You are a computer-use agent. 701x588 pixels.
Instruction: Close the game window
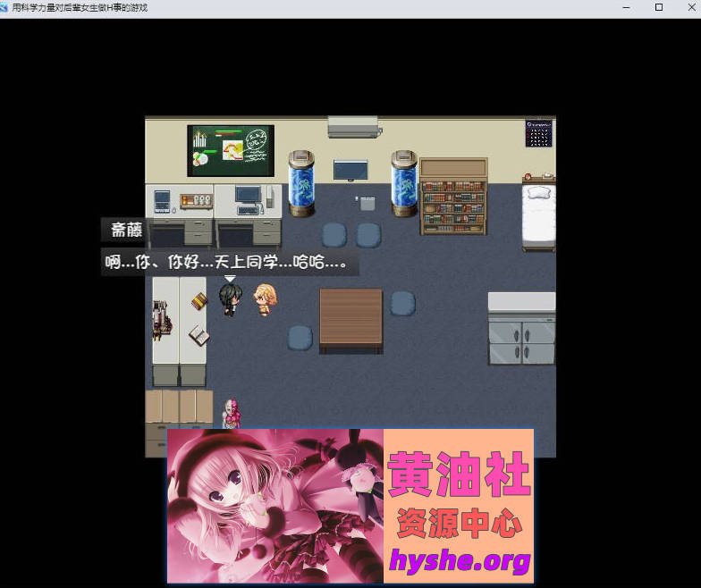point(691,7)
